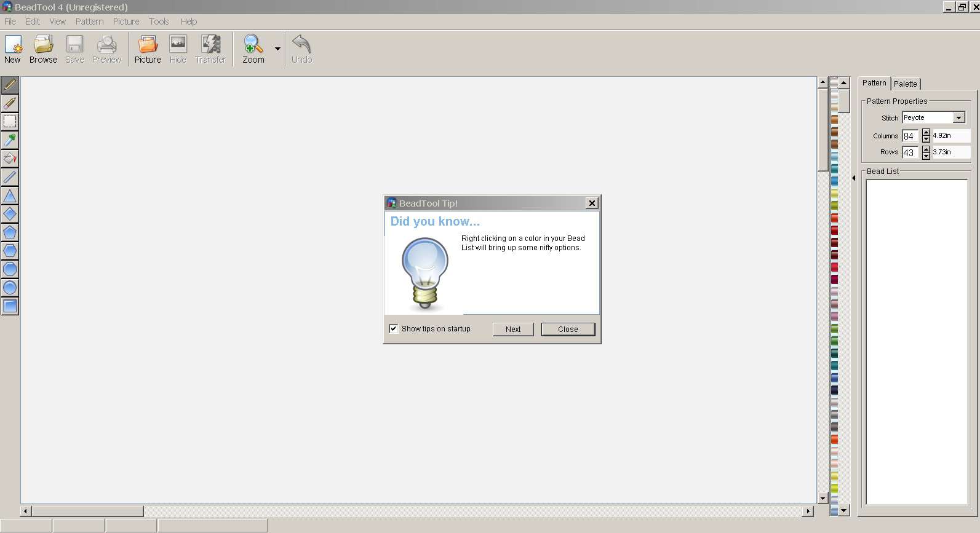The height and width of the screenshot is (533, 980).
Task: Click canvas horizontal scrollbar right arrow
Action: coord(808,511)
